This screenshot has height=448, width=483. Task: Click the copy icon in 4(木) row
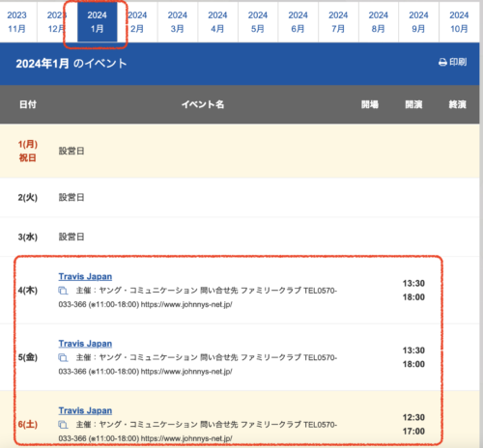[63, 291]
